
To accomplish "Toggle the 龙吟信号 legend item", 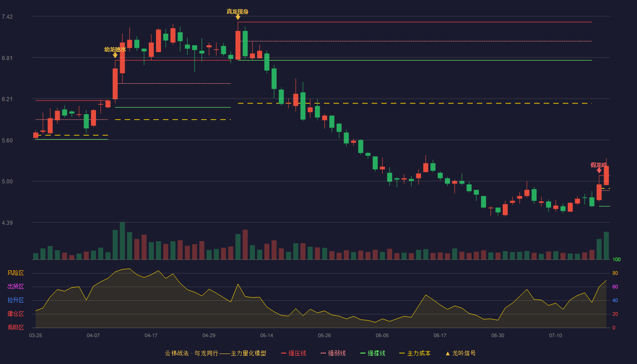I will pyautogui.click(x=460, y=353).
